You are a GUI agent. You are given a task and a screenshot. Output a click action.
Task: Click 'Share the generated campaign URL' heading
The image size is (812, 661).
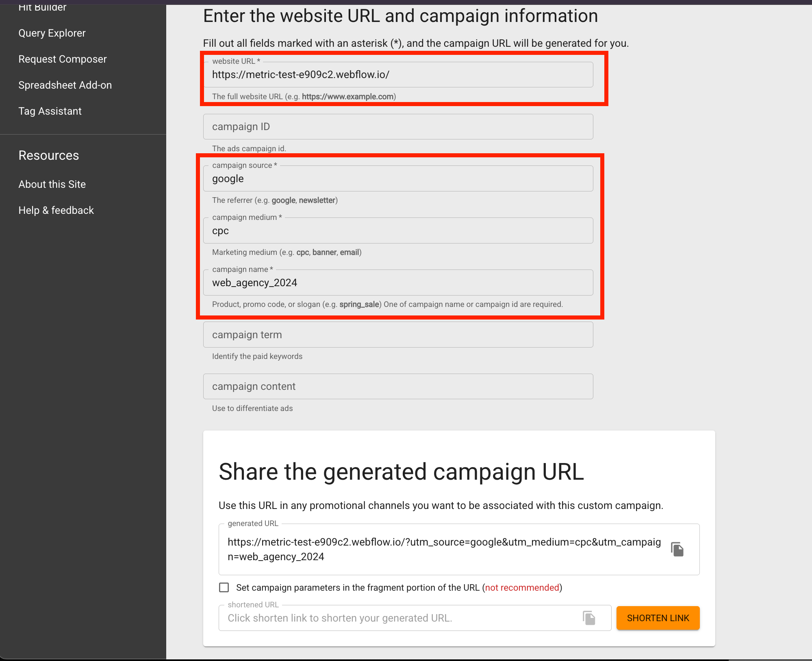pyautogui.click(x=401, y=472)
